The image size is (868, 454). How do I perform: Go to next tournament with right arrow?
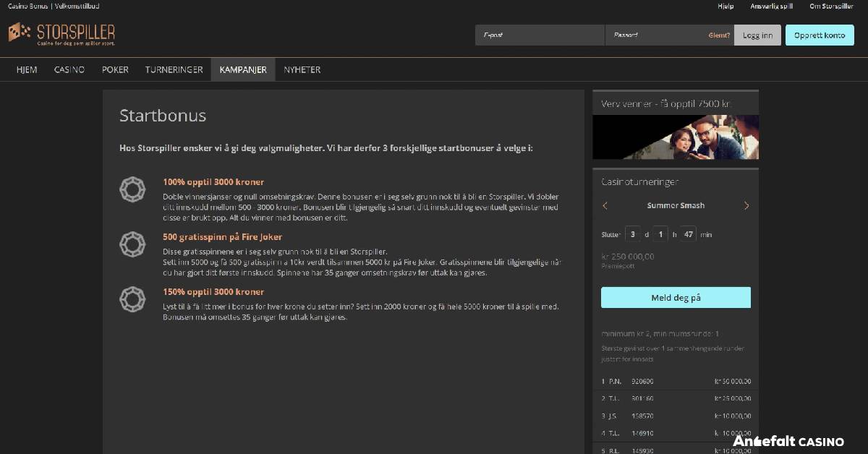[746, 206]
